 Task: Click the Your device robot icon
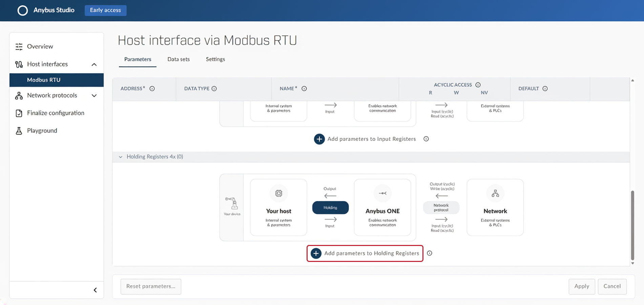pyautogui.click(x=232, y=204)
